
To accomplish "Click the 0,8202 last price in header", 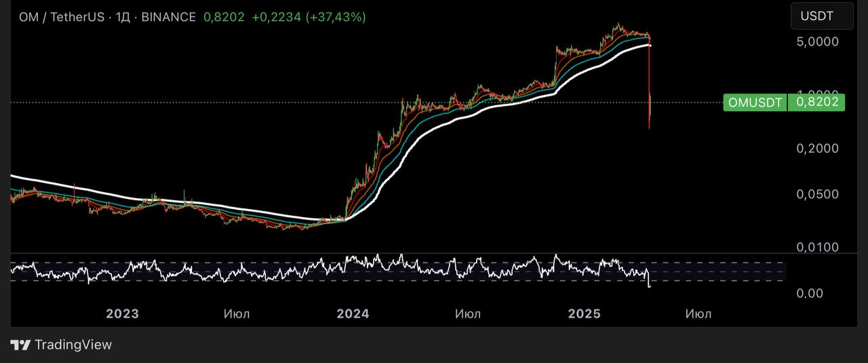I will pyautogui.click(x=224, y=17).
